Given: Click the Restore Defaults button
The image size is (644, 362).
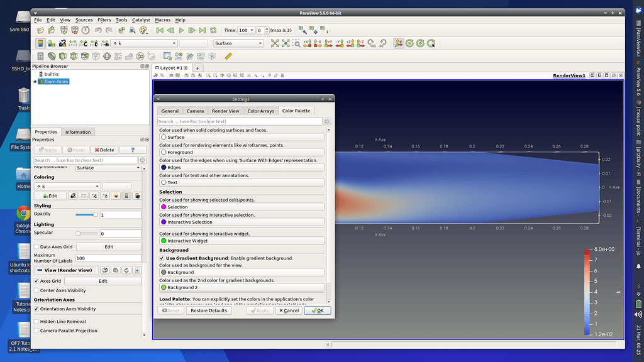Looking at the screenshot, I should click(x=209, y=310).
